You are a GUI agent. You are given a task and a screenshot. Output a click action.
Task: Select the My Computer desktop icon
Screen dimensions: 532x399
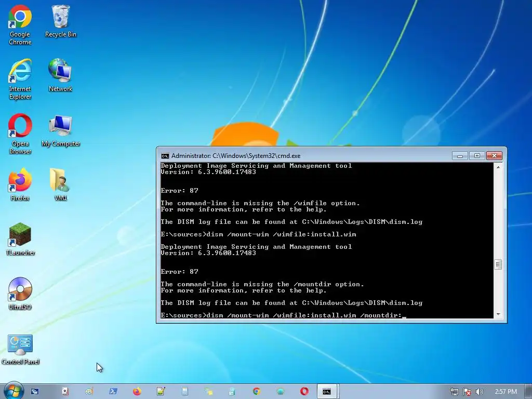tap(61, 130)
